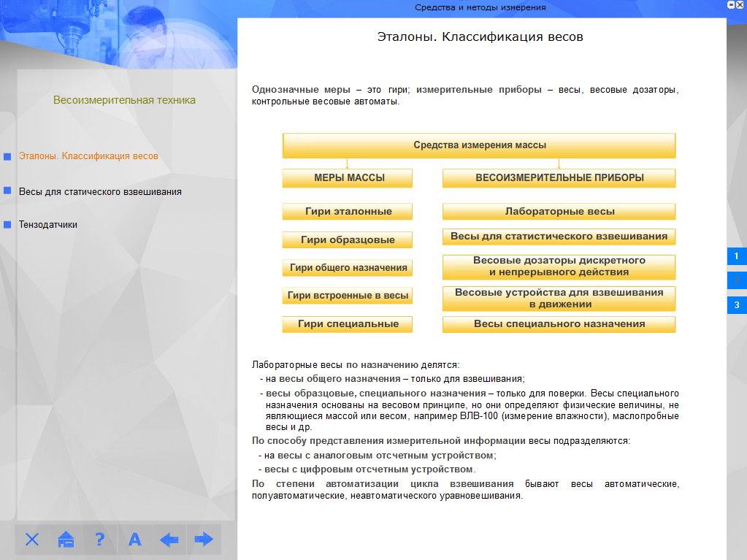Select 'Эталоны. Классификация весов' in sidebar
Viewport: 747px width, 560px height.
88,156
